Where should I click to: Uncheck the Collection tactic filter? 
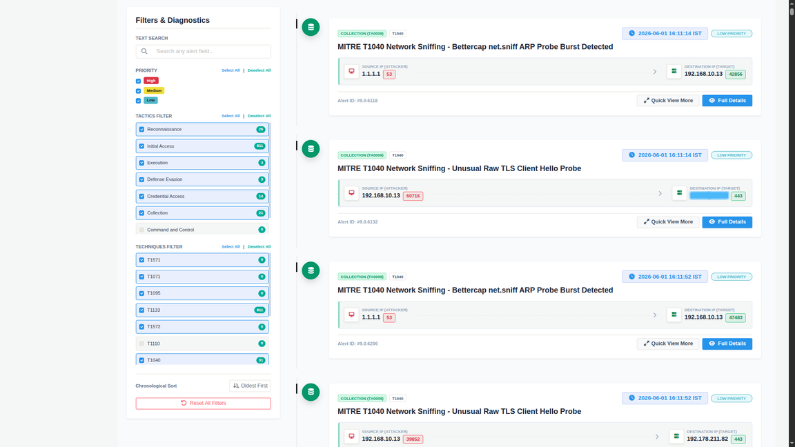coord(141,213)
